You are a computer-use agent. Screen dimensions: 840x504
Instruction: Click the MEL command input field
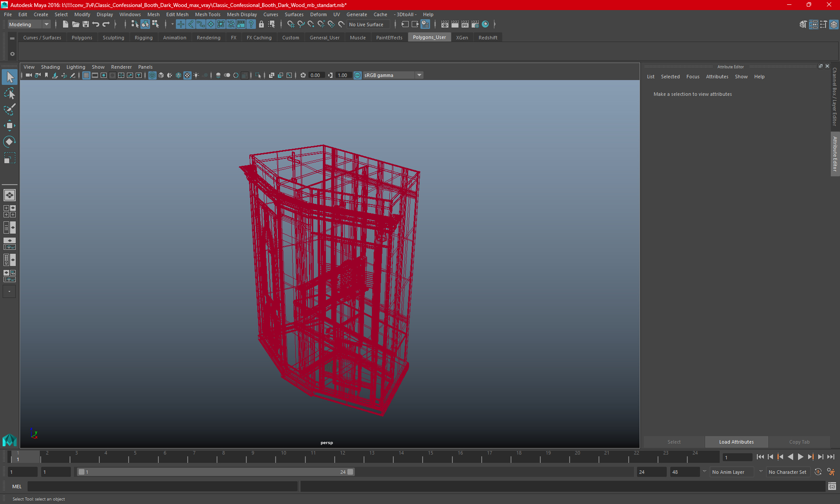162,486
